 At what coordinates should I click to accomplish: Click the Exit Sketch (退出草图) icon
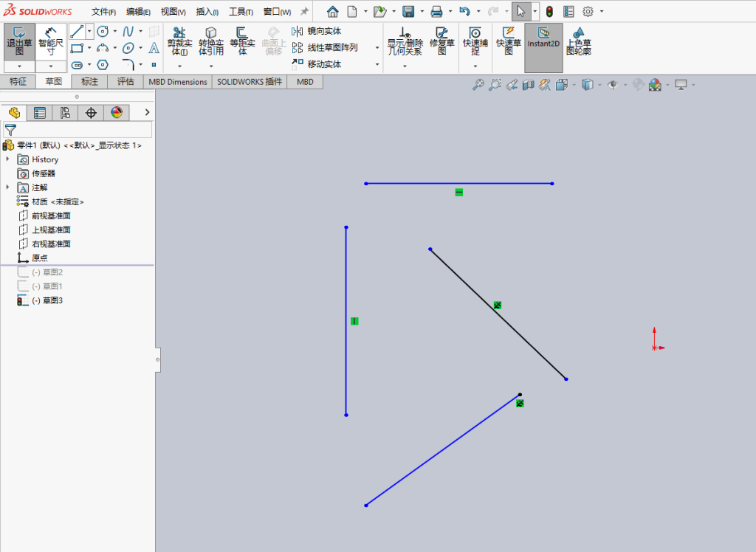click(19, 42)
